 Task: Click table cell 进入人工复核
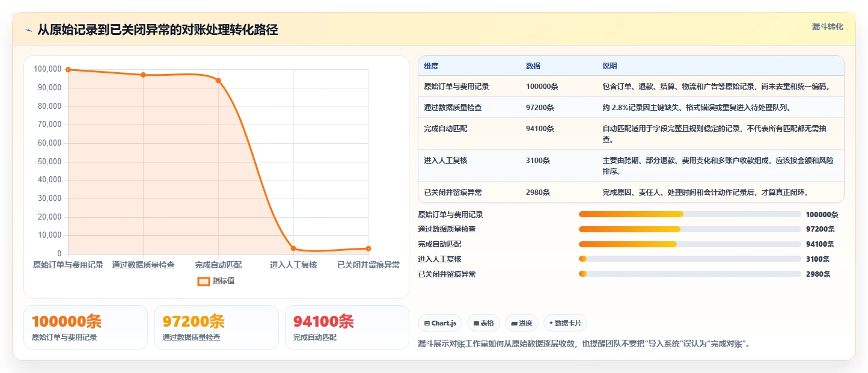coord(445,161)
